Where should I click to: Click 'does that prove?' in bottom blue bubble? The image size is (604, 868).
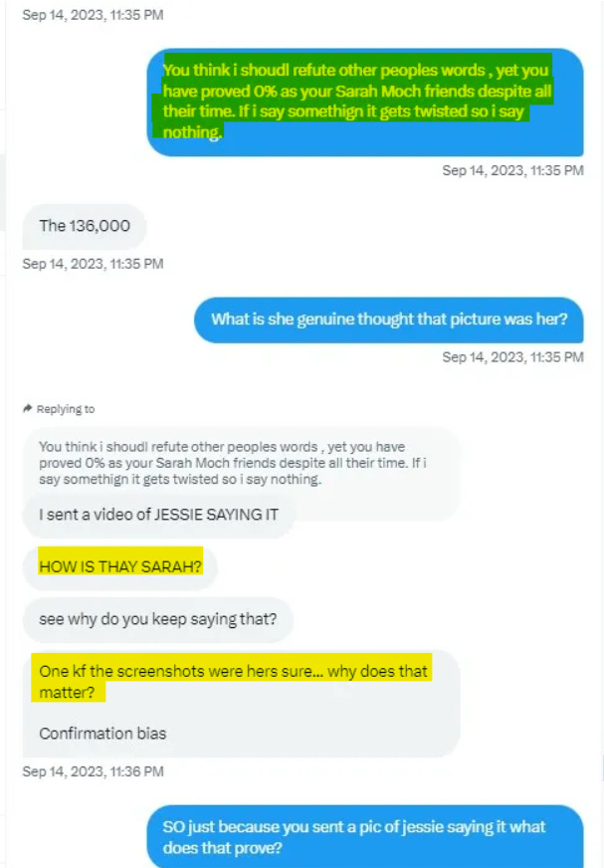pyautogui.click(x=223, y=848)
